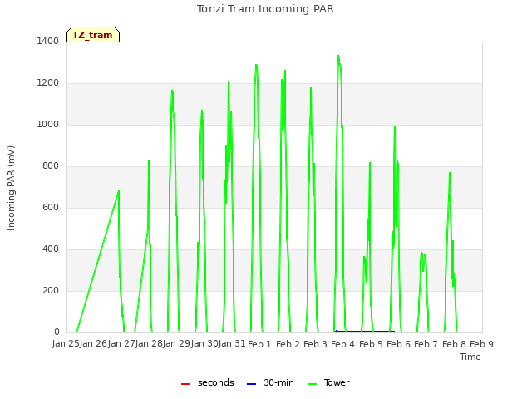Image resolution: width=532 pixels, height=399 pixels.
Task: Click the 600 y-axis tick label
Action: click(x=51, y=207)
